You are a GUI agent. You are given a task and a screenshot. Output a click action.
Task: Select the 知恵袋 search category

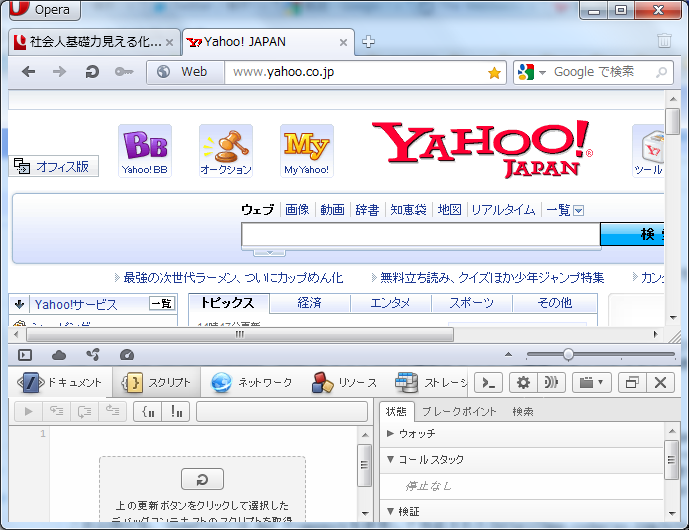point(409,210)
